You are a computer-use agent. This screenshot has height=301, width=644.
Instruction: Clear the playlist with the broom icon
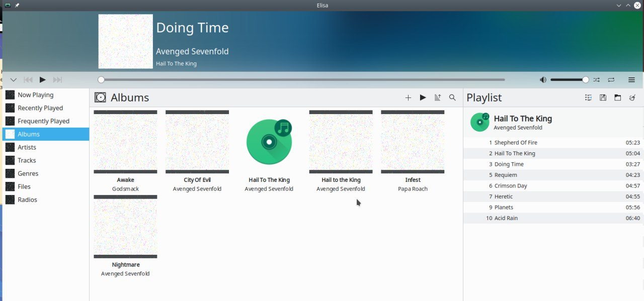coord(632,97)
